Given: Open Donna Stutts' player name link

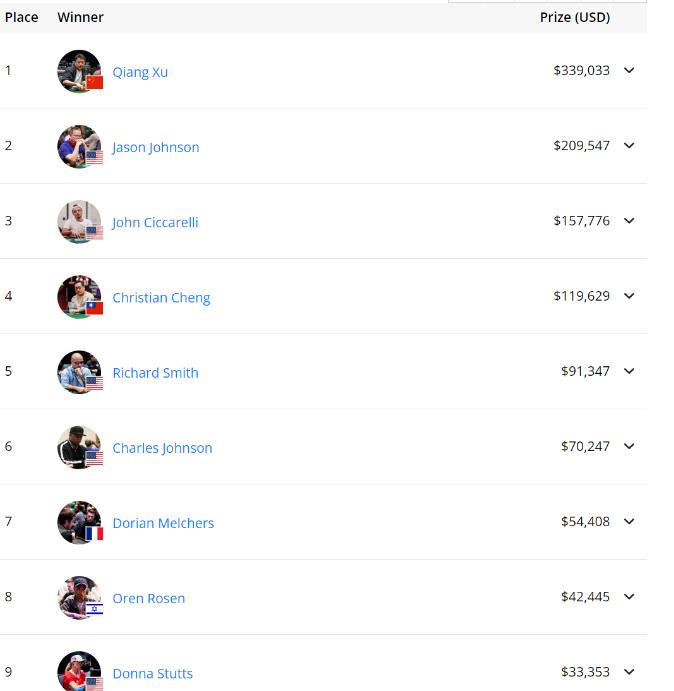Looking at the screenshot, I should coord(152,674).
